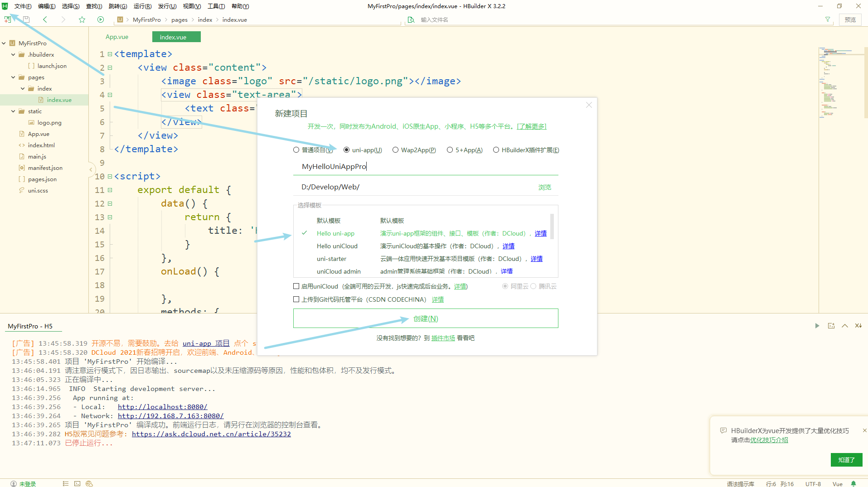Close the new project dialog
868x487 pixels.
pyautogui.click(x=589, y=105)
